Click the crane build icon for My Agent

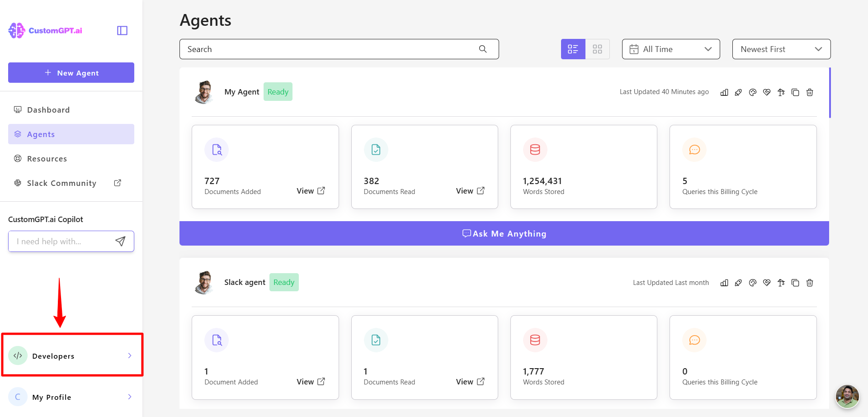pyautogui.click(x=781, y=92)
